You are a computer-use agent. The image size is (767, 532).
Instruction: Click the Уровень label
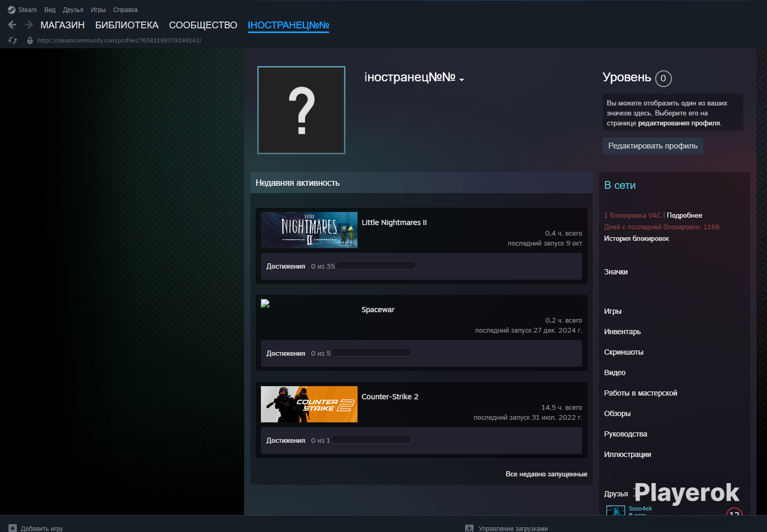coord(626,78)
